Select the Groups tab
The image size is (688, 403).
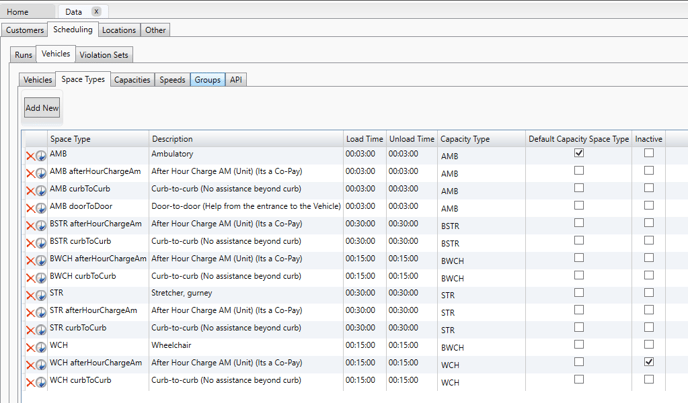[x=208, y=80]
